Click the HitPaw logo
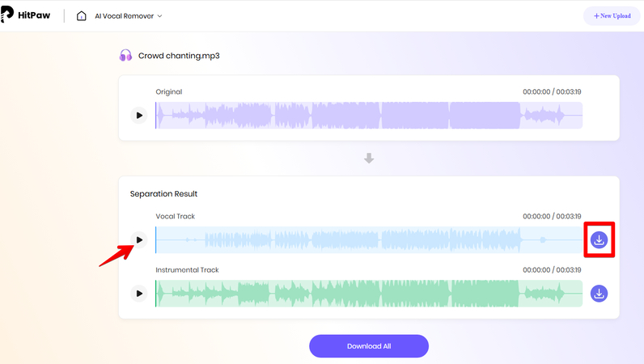 (28, 15)
